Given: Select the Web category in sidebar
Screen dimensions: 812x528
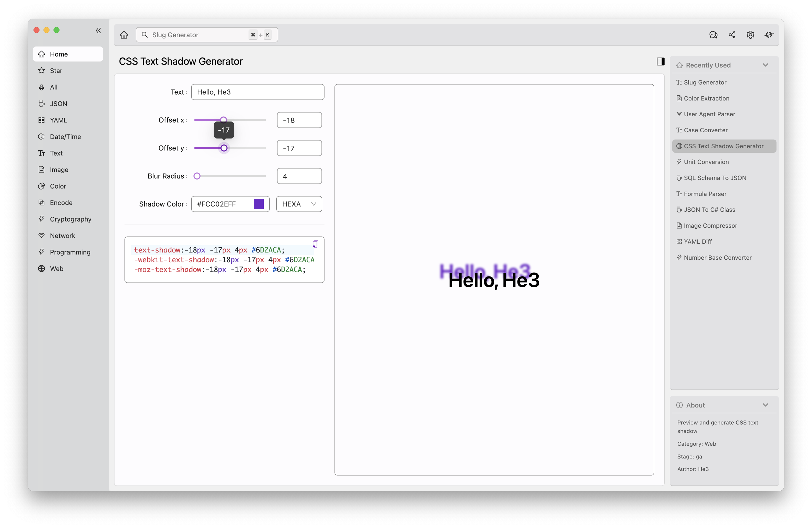Looking at the screenshot, I should tap(56, 268).
